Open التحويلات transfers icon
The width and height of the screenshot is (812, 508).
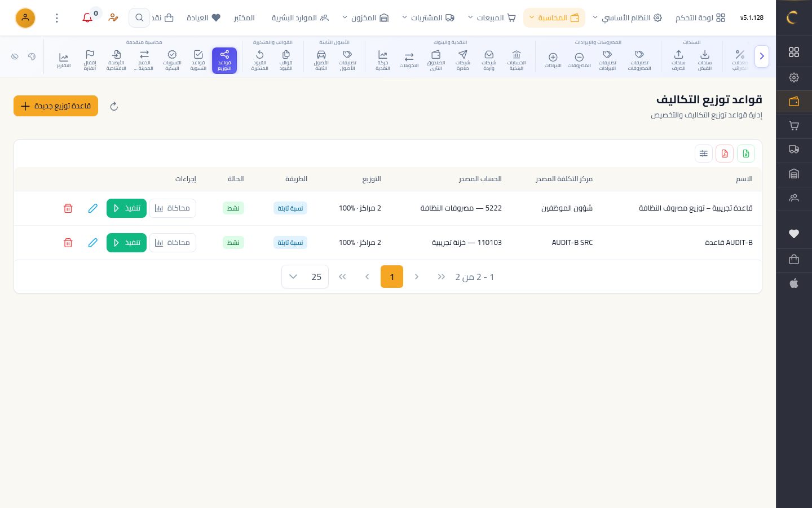point(409,60)
